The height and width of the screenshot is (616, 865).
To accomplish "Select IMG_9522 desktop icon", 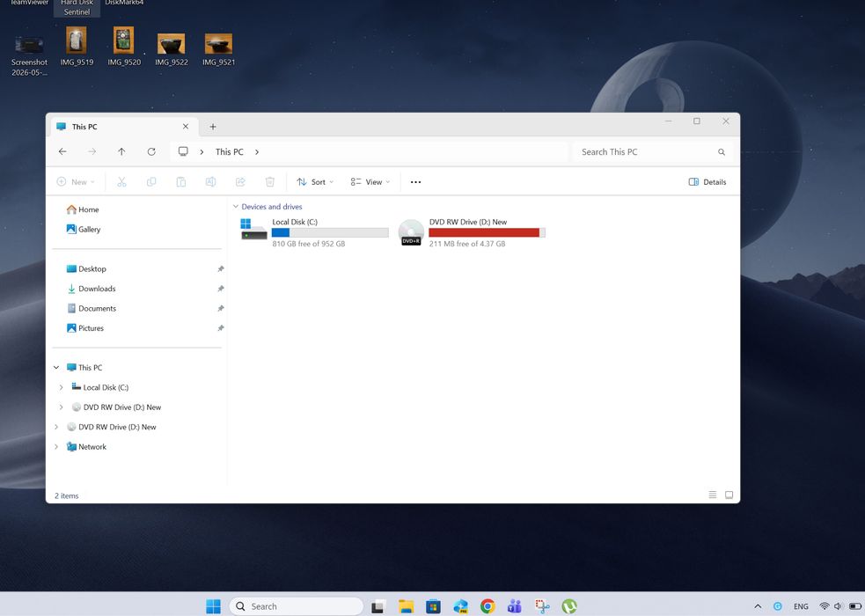I will pos(172,49).
